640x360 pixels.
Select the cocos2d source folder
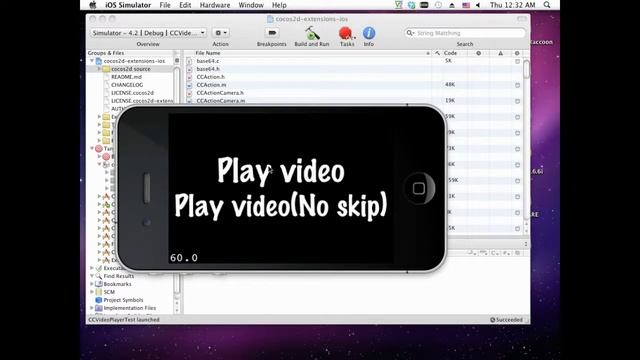(x=131, y=69)
